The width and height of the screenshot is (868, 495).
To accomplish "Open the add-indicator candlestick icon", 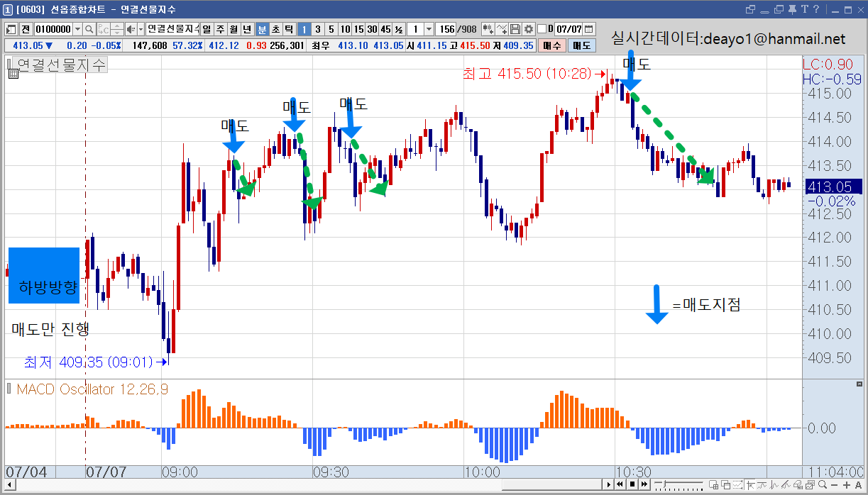I will pyautogui.click(x=488, y=29).
